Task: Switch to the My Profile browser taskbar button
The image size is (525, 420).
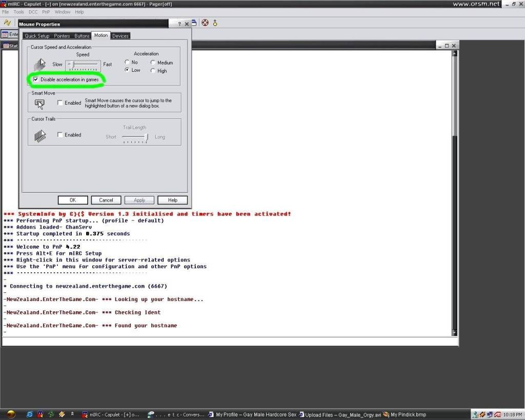Action: (x=252, y=415)
